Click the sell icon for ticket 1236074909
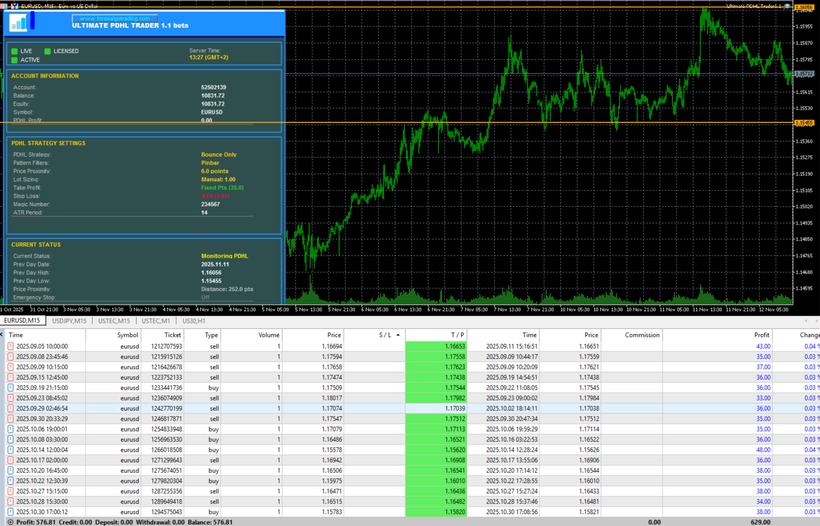 (x=10, y=398)
